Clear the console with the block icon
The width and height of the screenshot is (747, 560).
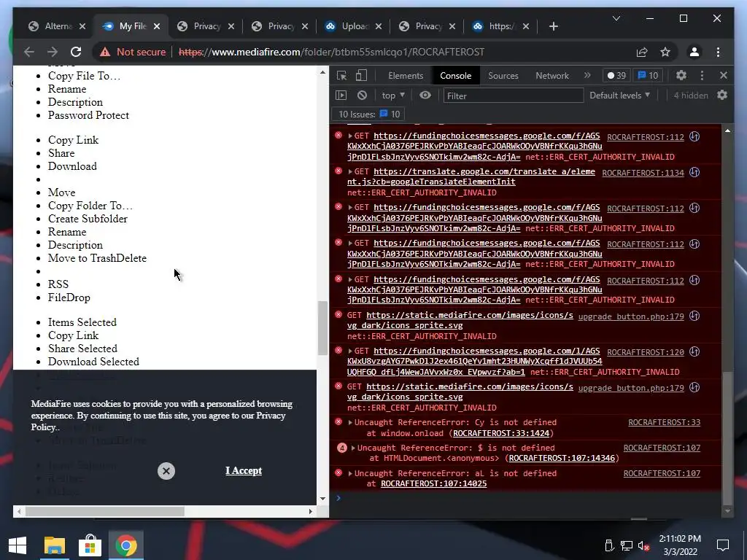pos(362,96)
